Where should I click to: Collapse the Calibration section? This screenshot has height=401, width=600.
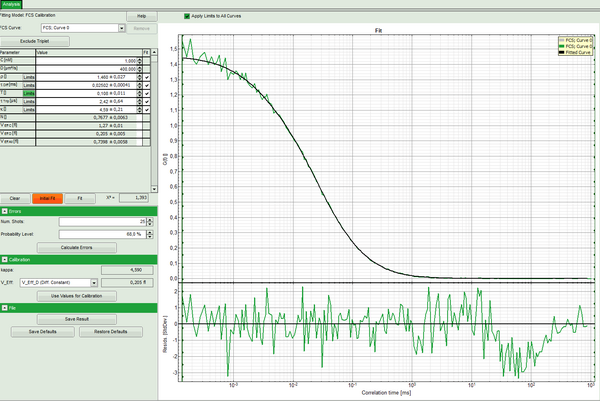6,258
